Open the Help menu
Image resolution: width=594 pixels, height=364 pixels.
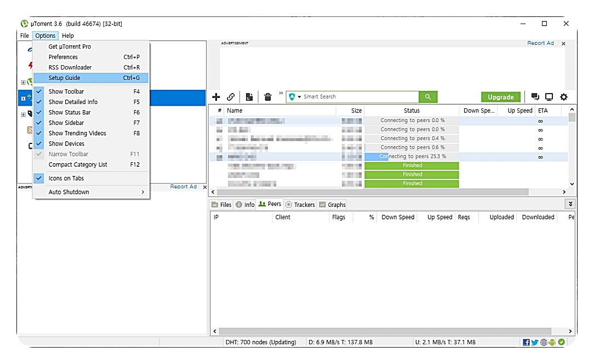click(68, 36)
